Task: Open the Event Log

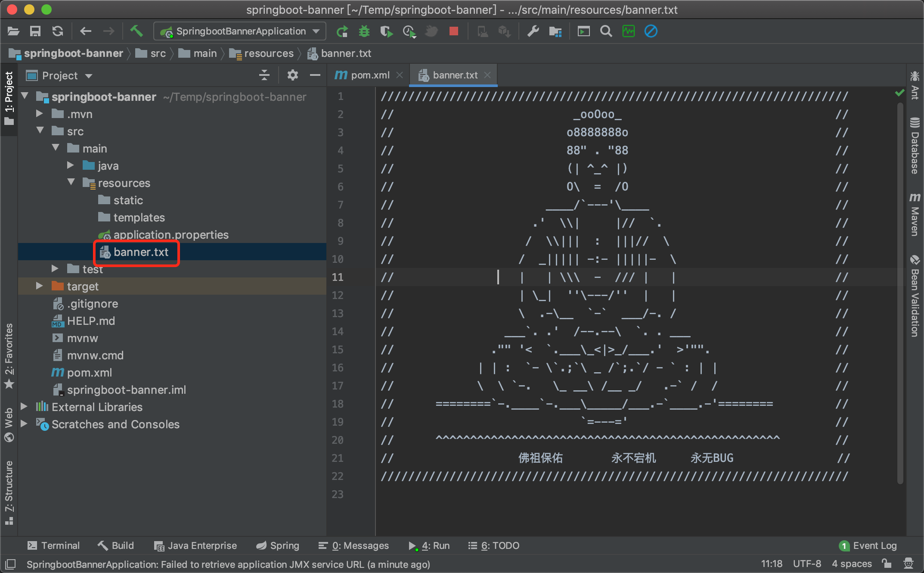Action: click(868, 546)
